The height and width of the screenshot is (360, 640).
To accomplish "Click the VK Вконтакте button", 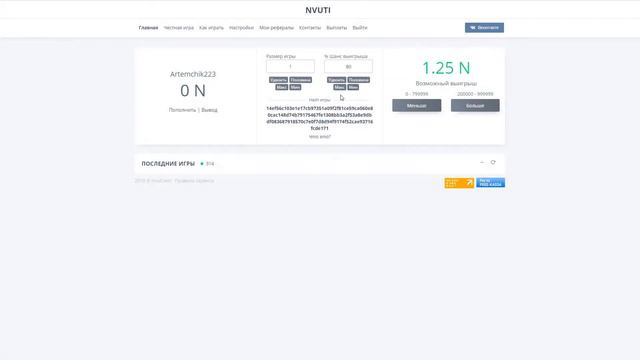I will (484, 27).
